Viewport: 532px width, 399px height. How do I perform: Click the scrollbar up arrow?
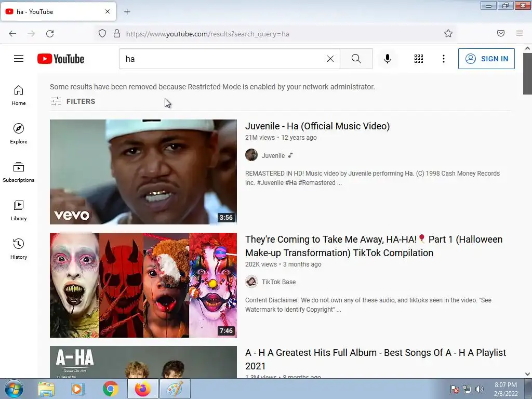point(527,48)
